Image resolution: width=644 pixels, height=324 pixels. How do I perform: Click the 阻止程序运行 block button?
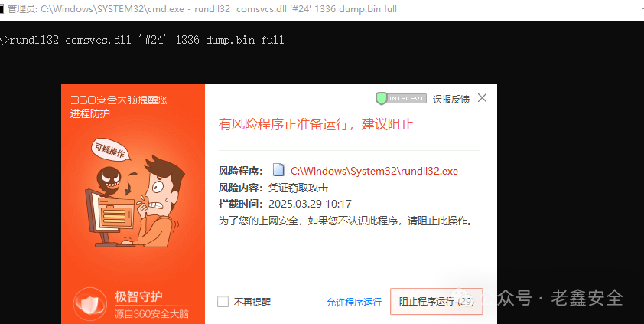(x=437, y=302)
